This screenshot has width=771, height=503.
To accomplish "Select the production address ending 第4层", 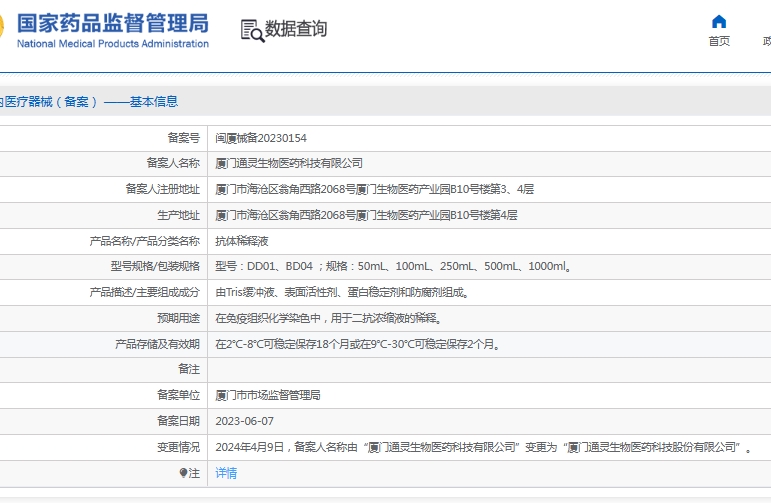I will coord(366,215).
